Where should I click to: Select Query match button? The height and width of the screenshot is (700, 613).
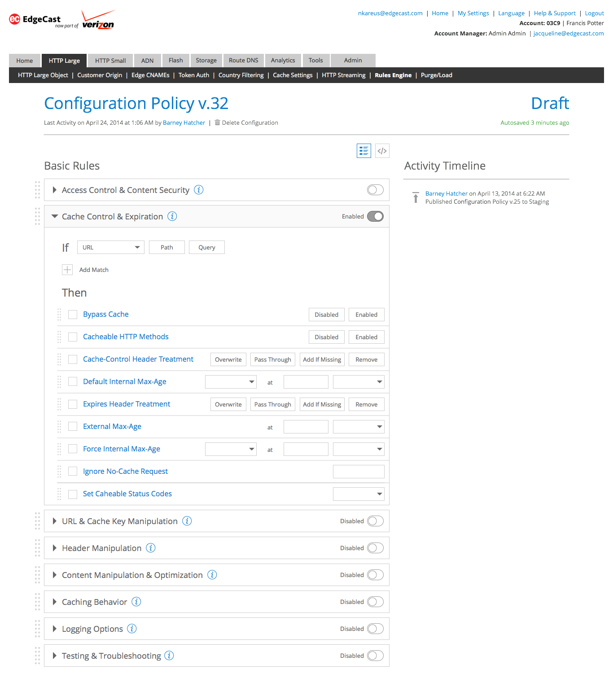(x=207, y=247)
